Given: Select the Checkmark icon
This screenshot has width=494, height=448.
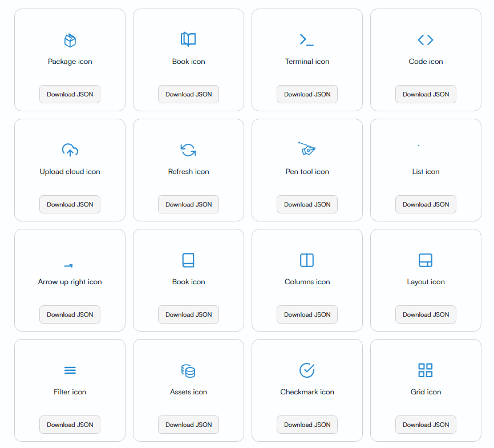Looking at the screenshot, I should tap(307, 370).
